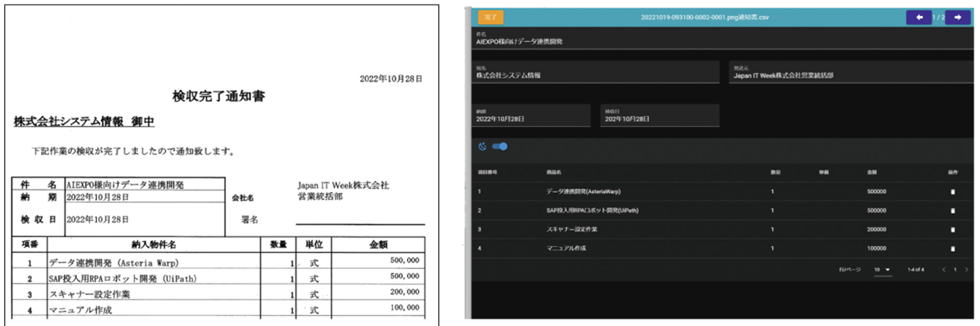980x326 pixels.
Task: Click the 宛先 field 株式会社システム情報
Action: [595, 75]
